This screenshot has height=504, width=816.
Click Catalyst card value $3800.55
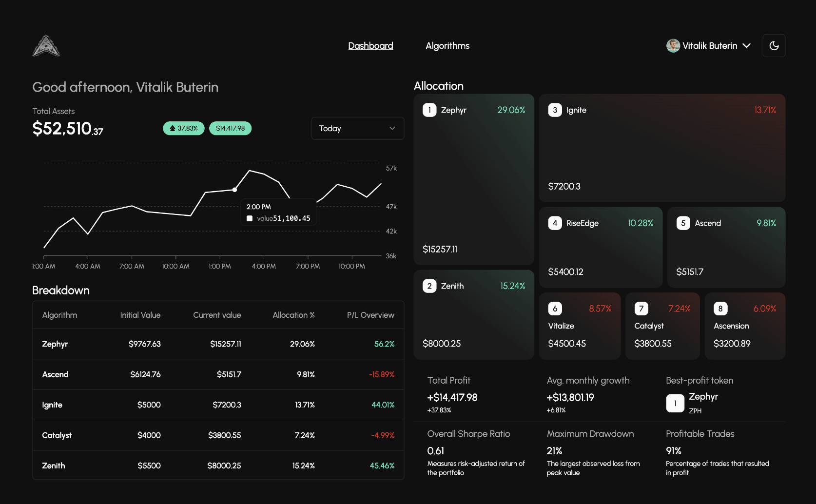[x=653, y=344]
